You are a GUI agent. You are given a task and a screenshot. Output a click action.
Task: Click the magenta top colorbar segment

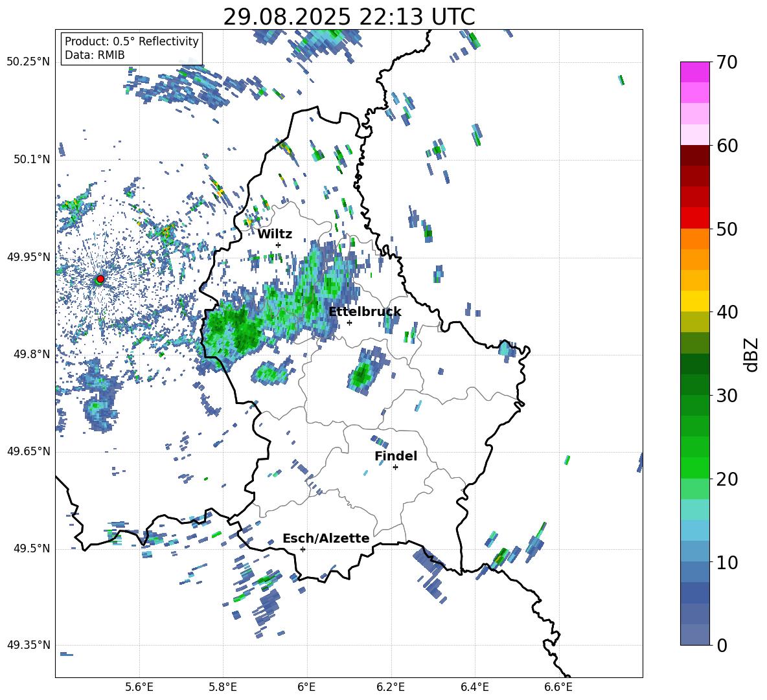coord(694,72)
